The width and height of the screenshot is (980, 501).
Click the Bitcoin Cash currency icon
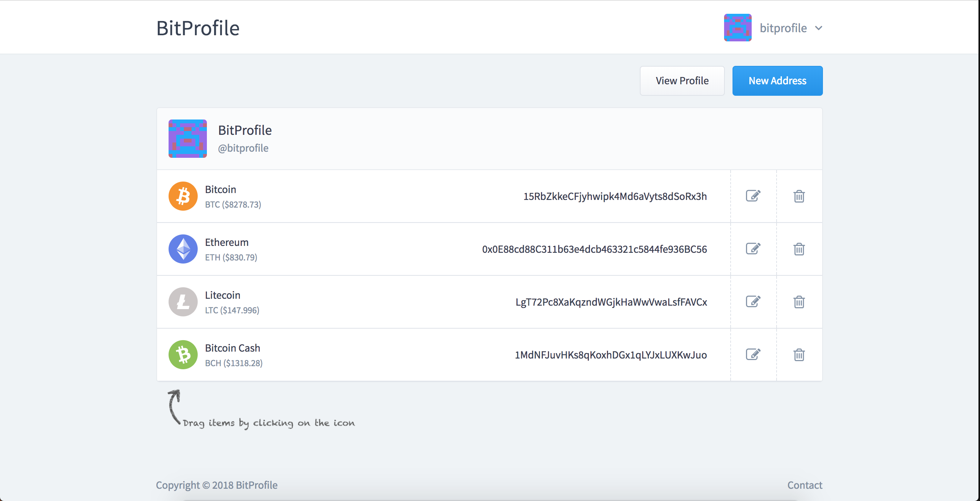pyautogui.click(x=184, y=355)
